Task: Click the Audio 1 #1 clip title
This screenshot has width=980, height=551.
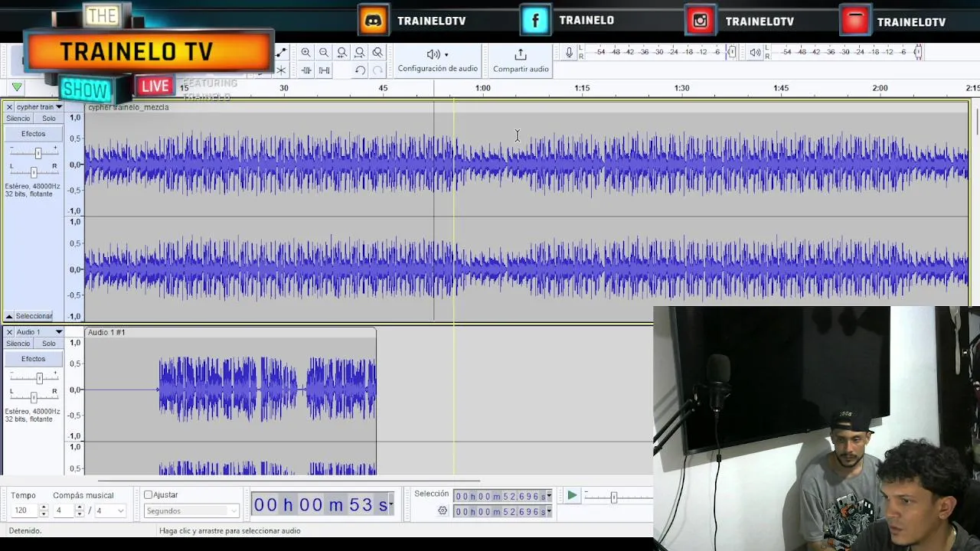Action: point(106,332)
